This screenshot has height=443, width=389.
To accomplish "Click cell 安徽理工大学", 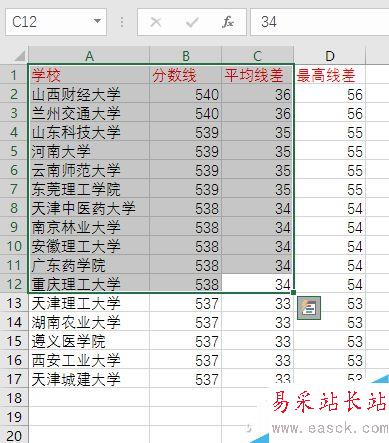I will click(89, 246).
